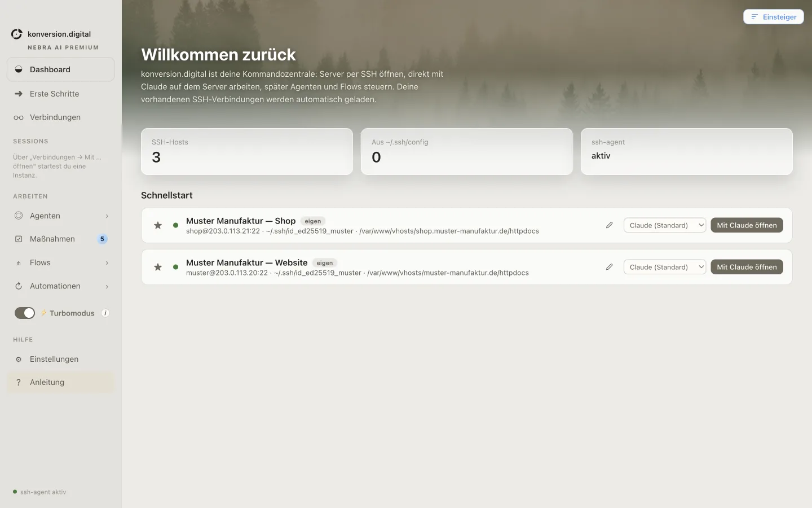Open the Anleitung help page
The height and width of the screenshot is (508, 812).
[60, 382]
